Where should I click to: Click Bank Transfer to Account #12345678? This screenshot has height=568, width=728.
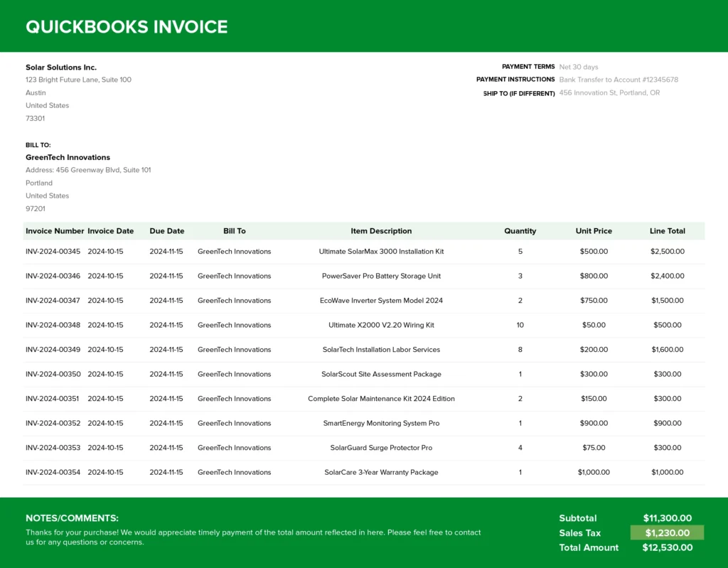coord(619,80)
